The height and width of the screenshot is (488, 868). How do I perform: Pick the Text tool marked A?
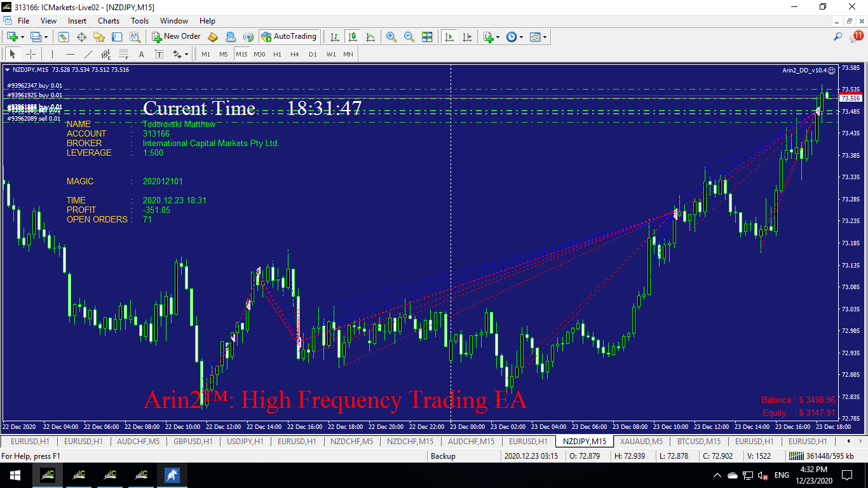(142, 54)
